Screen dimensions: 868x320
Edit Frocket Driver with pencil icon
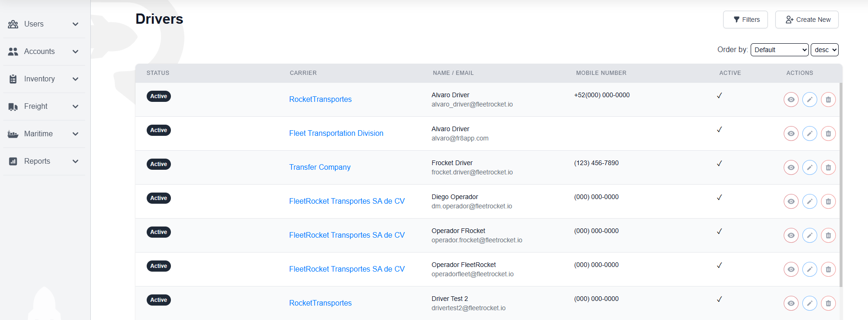[809, 167]
